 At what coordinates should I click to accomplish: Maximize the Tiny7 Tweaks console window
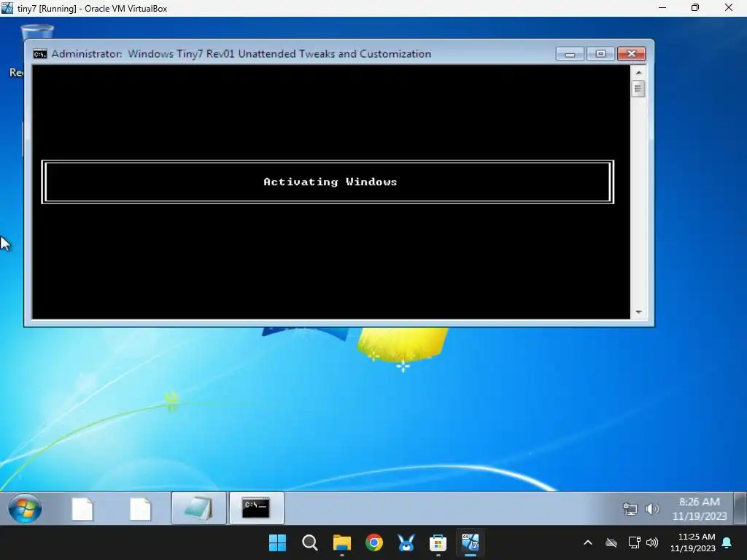pyautogui.click(x=601, y=54)
